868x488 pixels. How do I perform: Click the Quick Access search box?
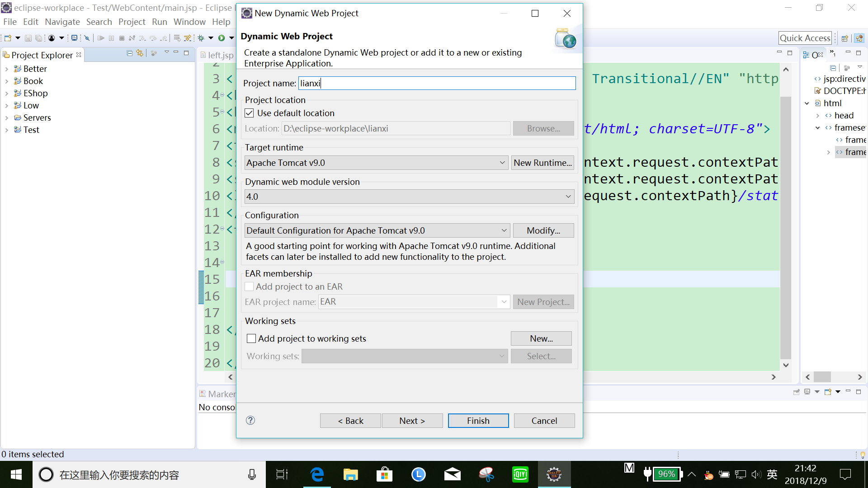(x=805, y=38)
